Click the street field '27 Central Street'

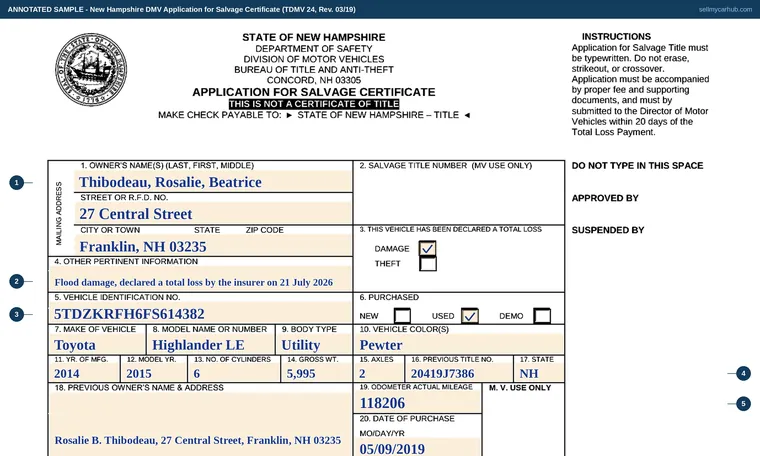click(x=213, y=214)
